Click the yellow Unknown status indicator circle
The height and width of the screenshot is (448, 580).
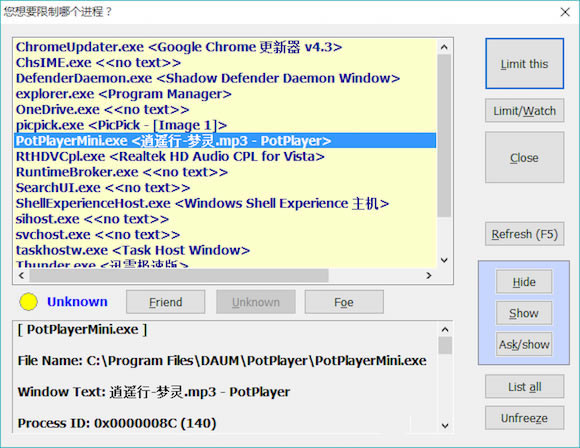(28, 302)
